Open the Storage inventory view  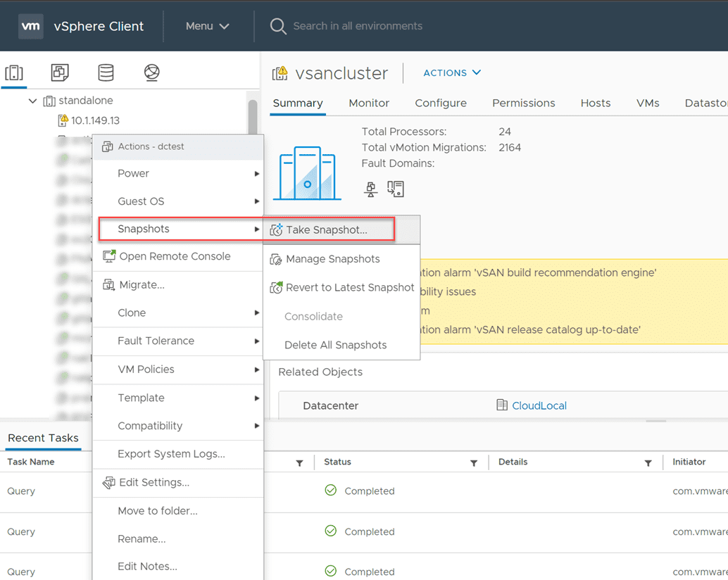tap(106, 72)
